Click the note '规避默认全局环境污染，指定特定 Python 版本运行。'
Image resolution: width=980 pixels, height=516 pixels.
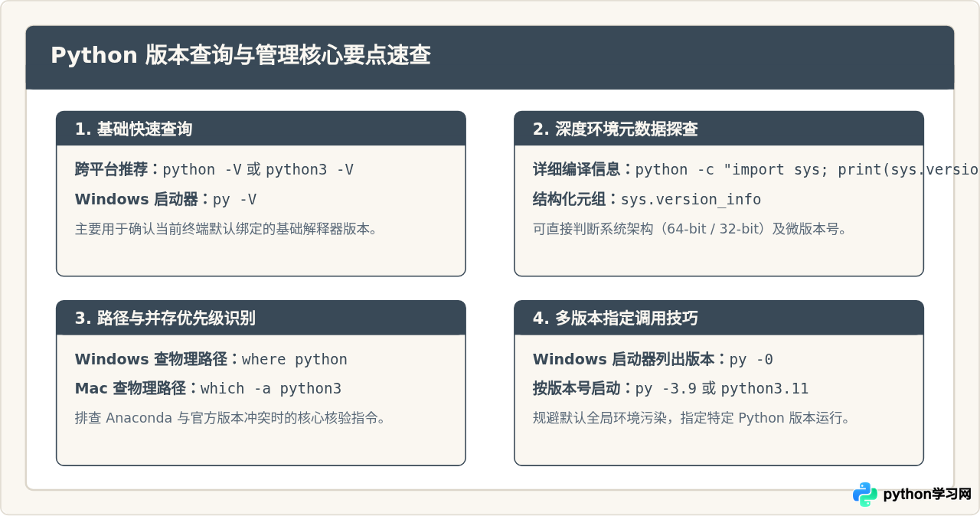pos(692,418)
